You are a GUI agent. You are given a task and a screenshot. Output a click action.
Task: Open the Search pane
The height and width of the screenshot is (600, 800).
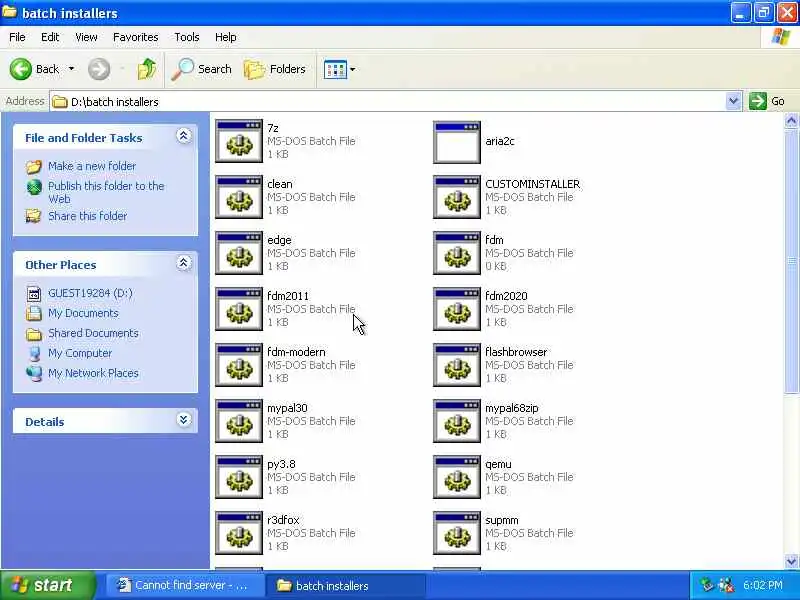pyautogui.click(x=202, y=69)
